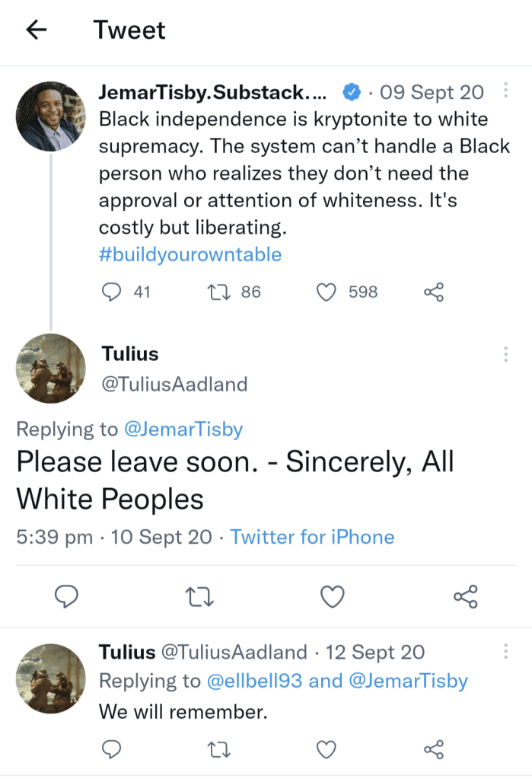Open the Twitter for iPhone link
This screenshot has height=779, width=532.
[x=312, y=537]
